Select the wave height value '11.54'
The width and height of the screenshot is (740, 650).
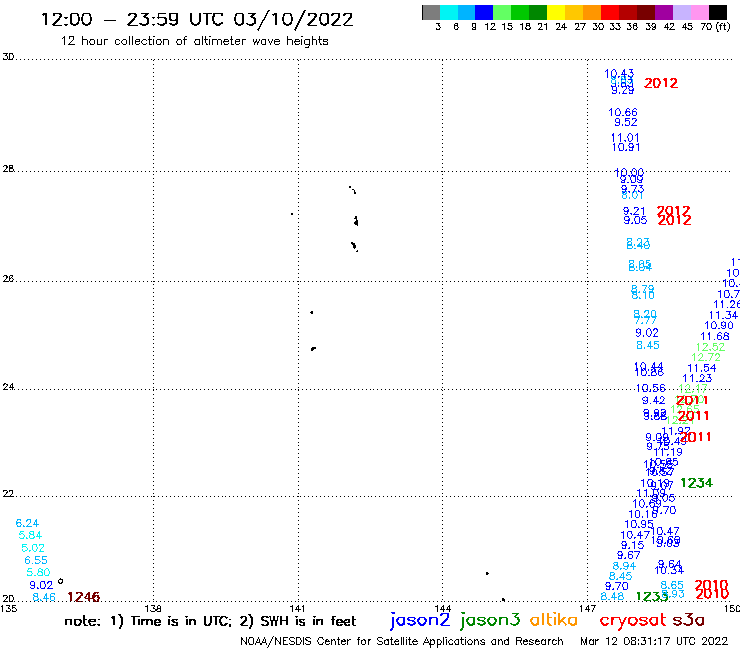702,368
